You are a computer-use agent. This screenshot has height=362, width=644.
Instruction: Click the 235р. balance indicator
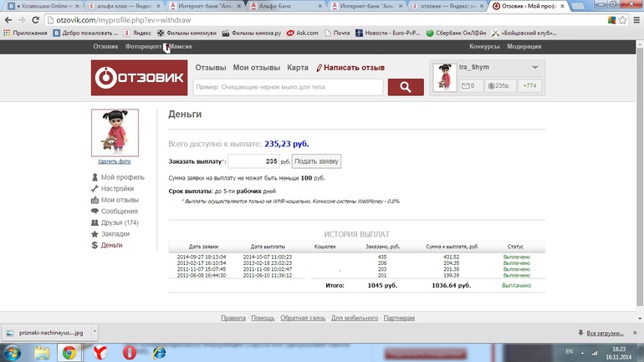click(x=499, y=86)
